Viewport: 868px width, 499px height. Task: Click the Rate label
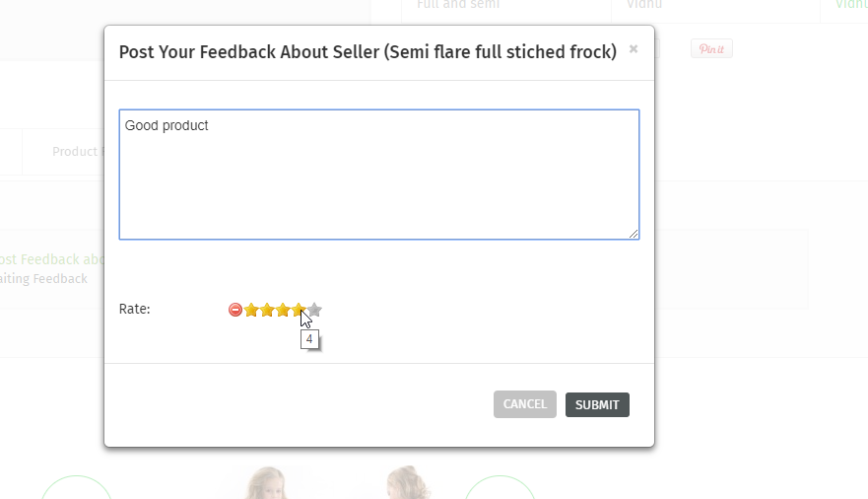click(135, 310)
